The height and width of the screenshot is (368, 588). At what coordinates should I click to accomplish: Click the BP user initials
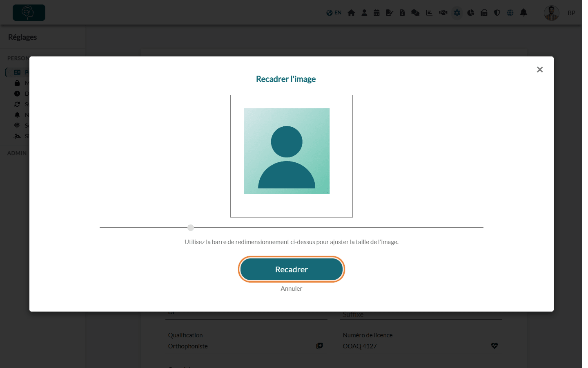[572, 13]
